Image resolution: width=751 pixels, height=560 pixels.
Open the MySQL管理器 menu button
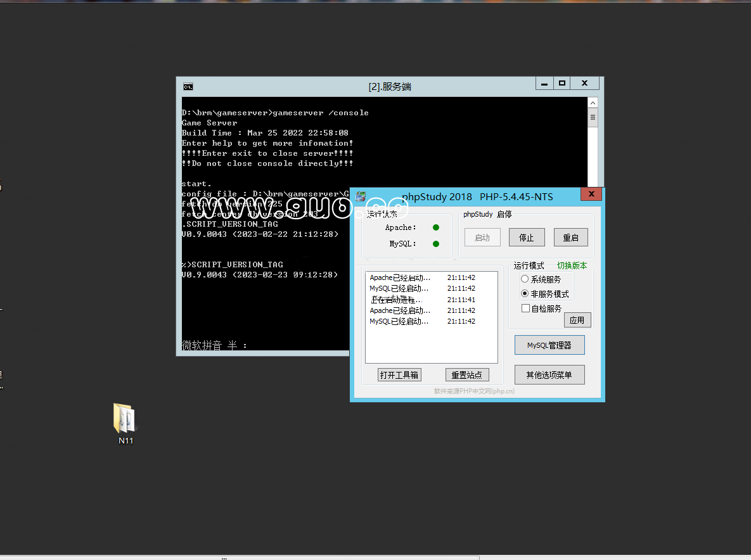(549, 345)
